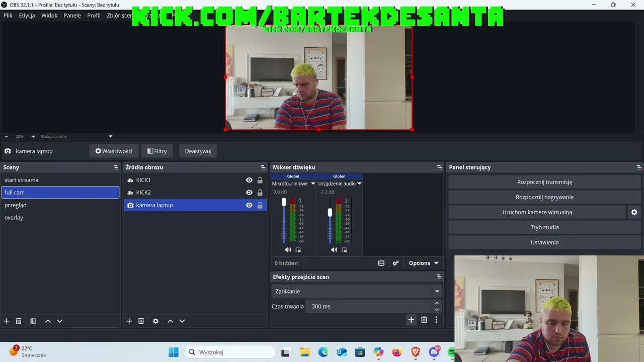Open the Panele menu
This screenshot has width=644, height=362.
tap(72, 16)
